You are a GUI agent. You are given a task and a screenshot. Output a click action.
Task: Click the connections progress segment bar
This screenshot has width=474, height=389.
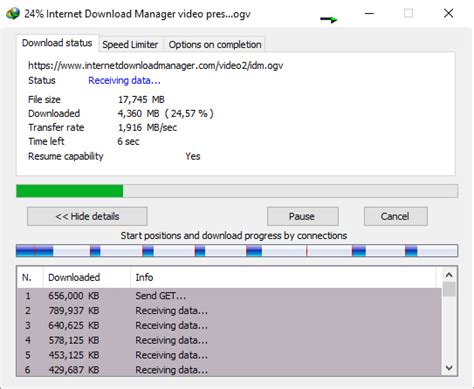tap(237, 251)
